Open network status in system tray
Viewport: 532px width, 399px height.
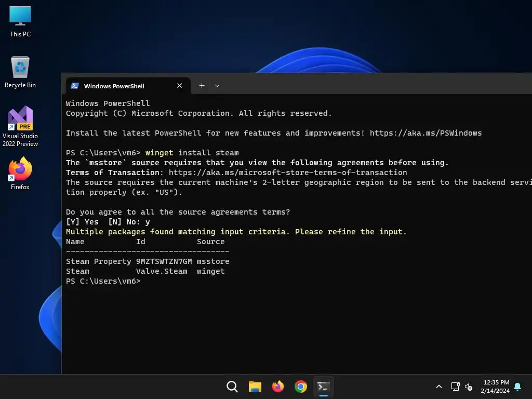(x=455, y=387)
